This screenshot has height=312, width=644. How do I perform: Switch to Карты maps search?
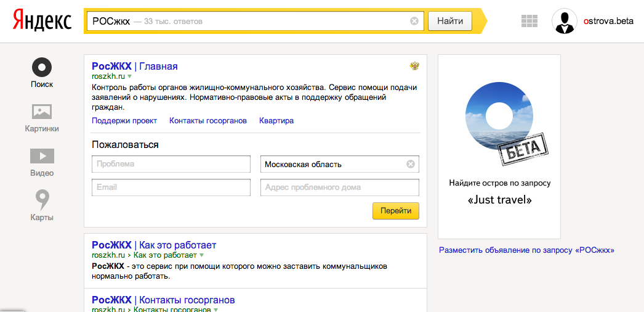point(42,205)
